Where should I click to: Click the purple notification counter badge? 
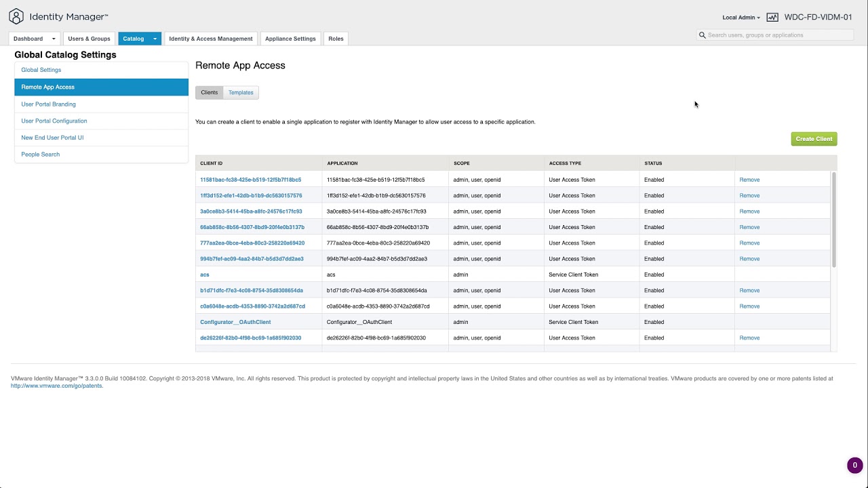[x=854, y=465]
